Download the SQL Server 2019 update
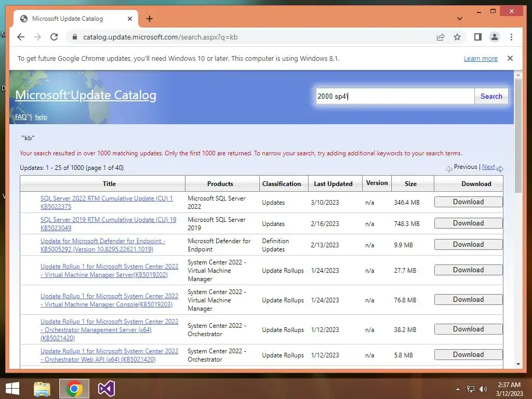 (468, 223)
